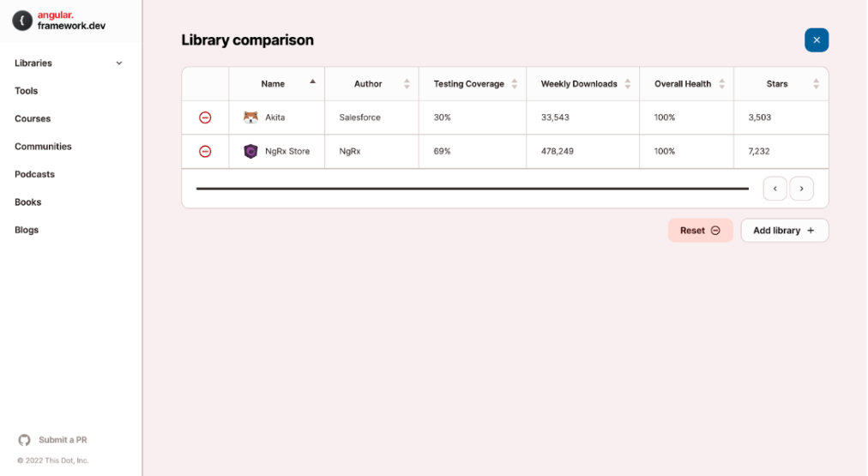The width and height of the screenshot is (868, 476).
Task: Click angular.framework.dev site title
Action: 71,21
